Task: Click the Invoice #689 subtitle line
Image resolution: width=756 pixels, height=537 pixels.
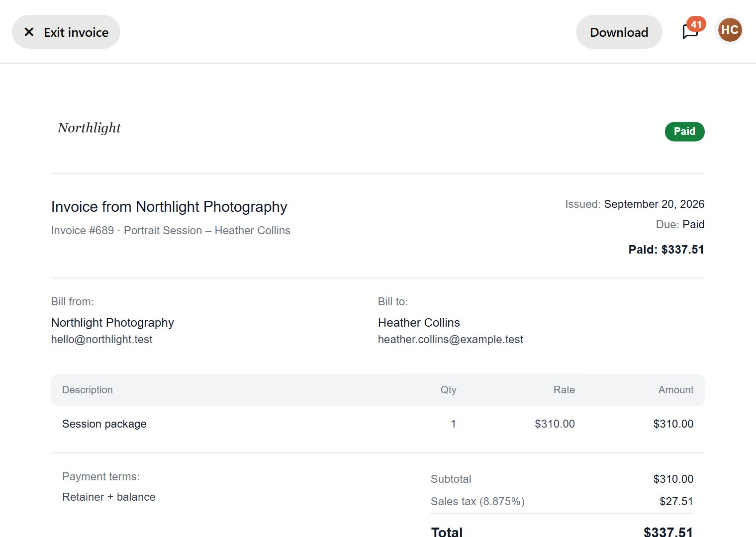Action: pyautogui.click(x=171, y=230)
